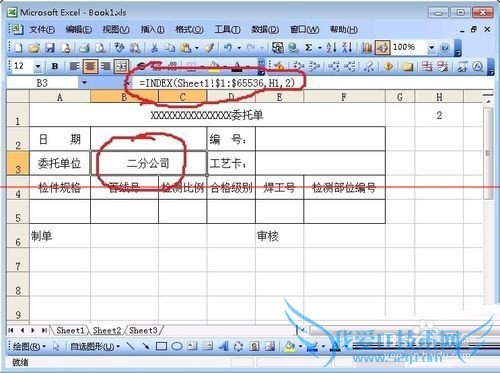Select the Rectangle drawing tool
500x373 pixels.
click(161, 346)
